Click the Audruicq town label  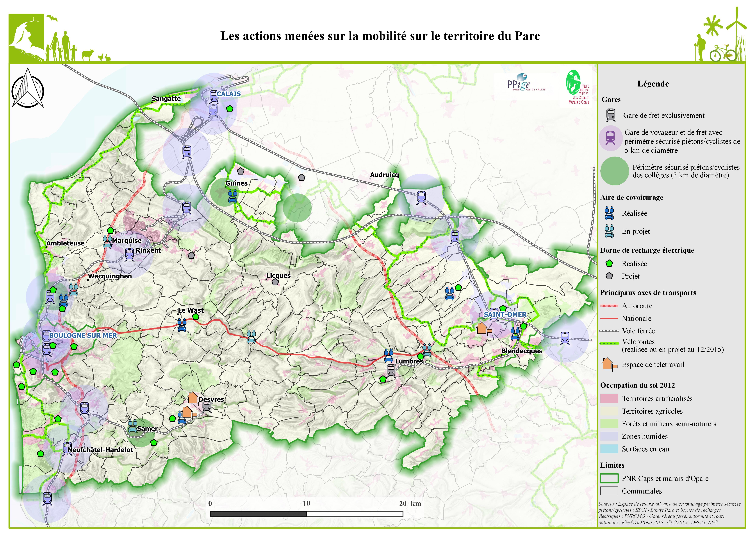pos(384,175)
